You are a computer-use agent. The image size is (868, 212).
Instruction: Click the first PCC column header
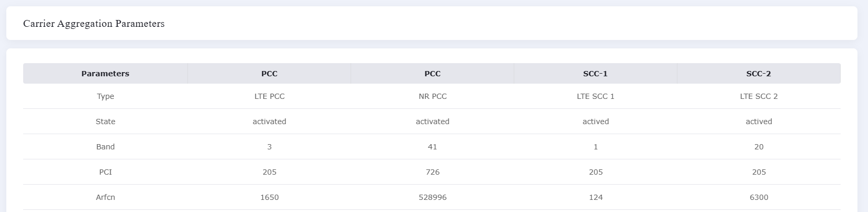(x=270, y=74)
